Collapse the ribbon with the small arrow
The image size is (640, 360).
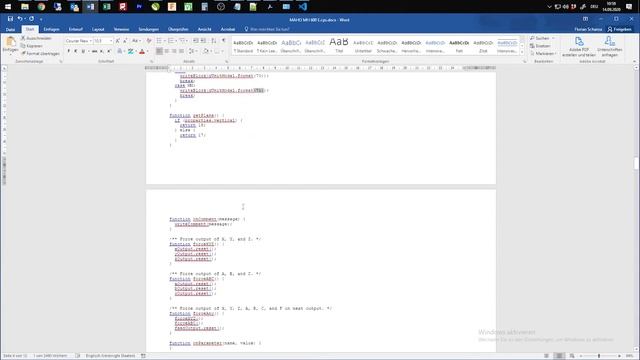pyautogui.click(x=635, y=61)
